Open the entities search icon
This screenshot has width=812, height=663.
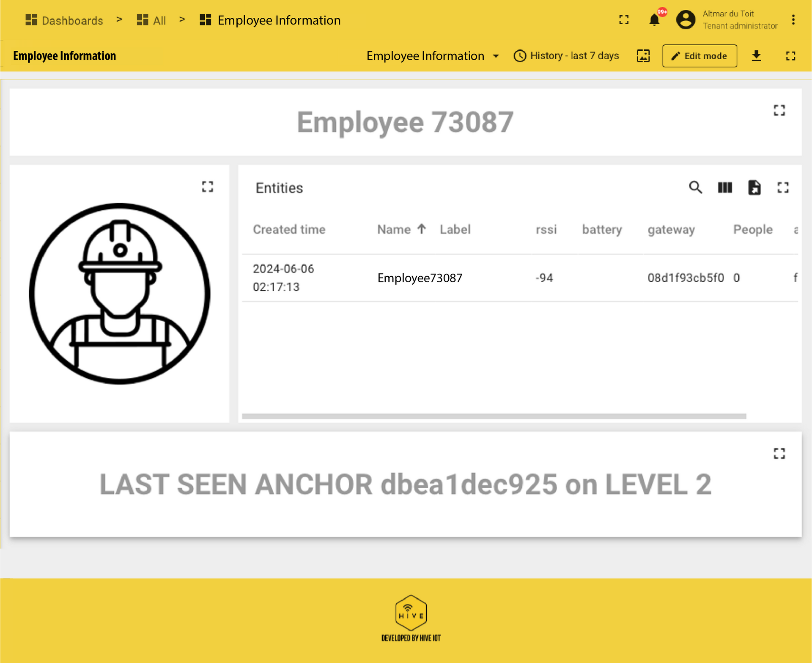pyautogui.click(x=696, y=187)
